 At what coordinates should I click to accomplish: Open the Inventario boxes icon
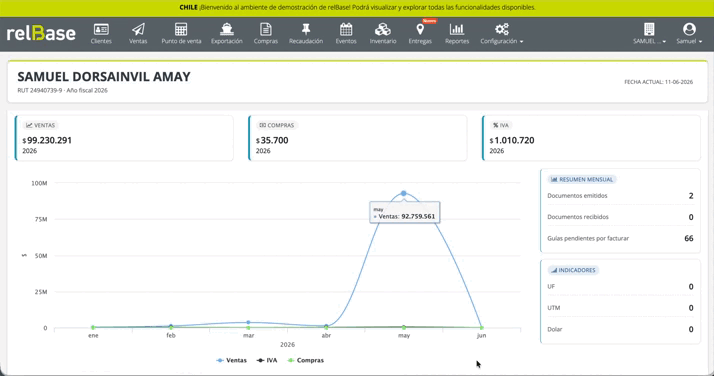tap(382, 30)
